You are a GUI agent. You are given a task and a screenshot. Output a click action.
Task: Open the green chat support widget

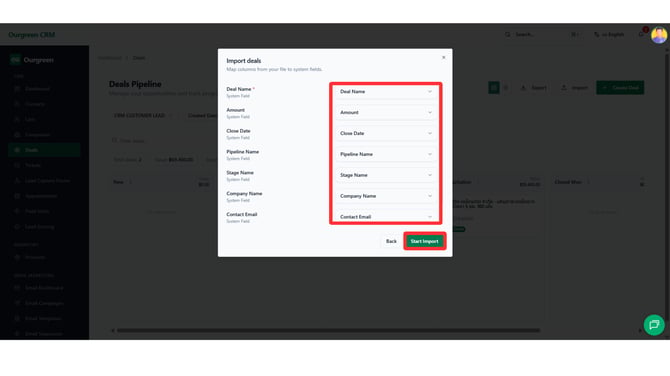coord(654,325)
